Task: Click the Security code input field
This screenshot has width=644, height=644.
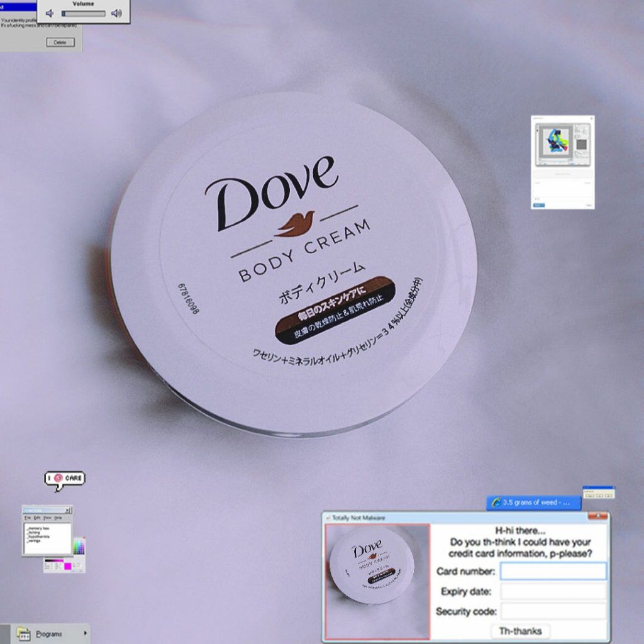Action: tap(553, 611)
